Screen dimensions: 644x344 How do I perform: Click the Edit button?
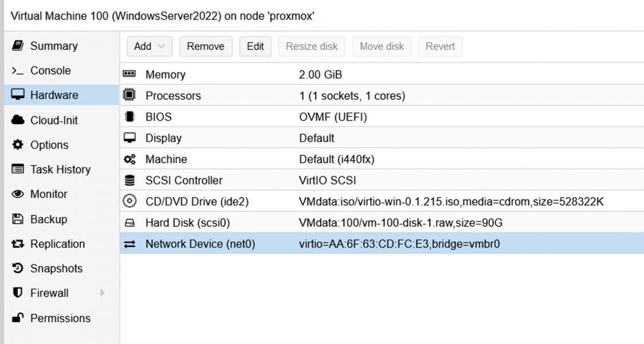tap(255, 46)
